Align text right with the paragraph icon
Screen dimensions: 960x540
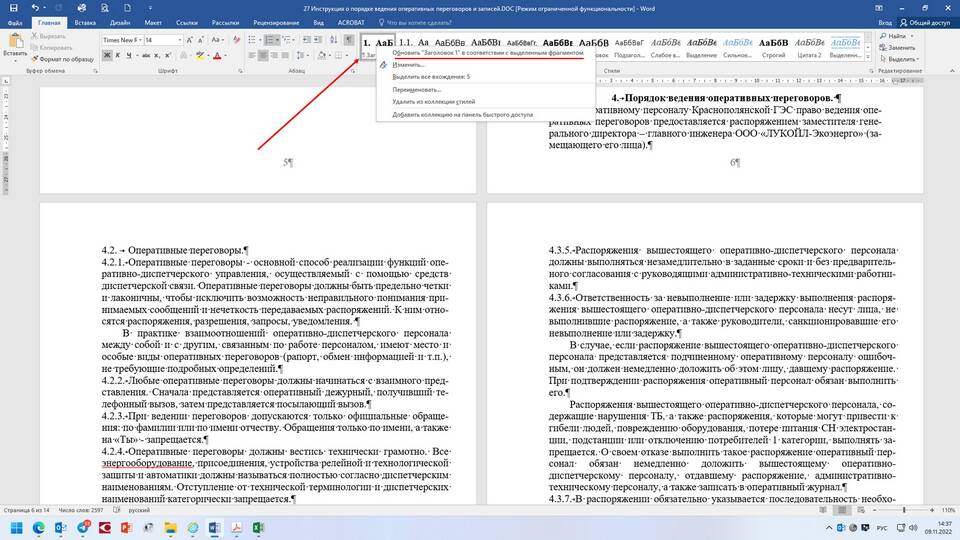(x=274, y=56)
